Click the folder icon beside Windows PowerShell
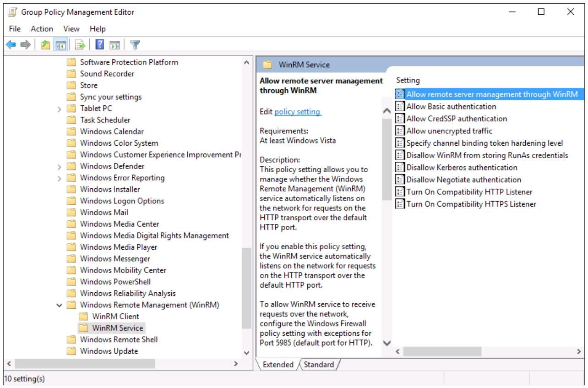588x388 pixels. click(71, 281)
